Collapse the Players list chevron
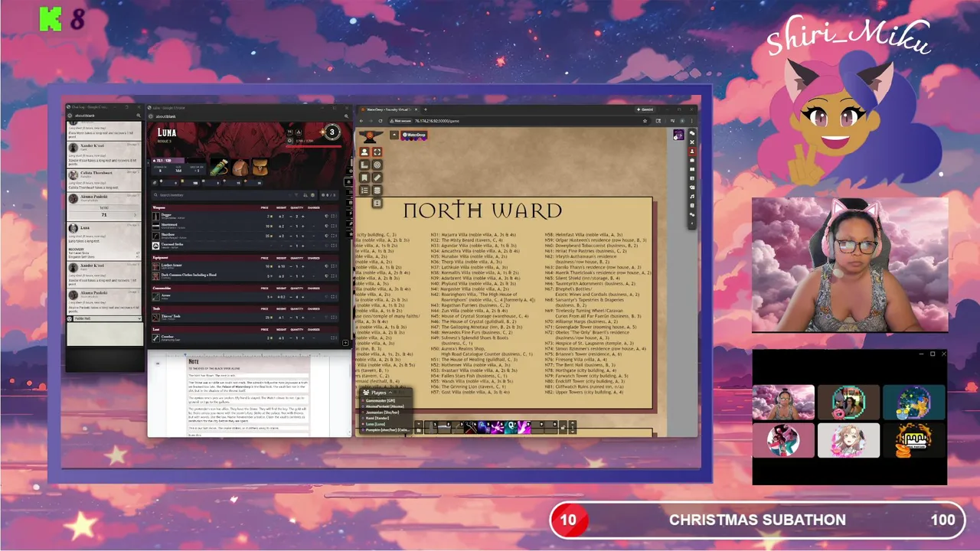980x551 pixels. pos(390,393)
